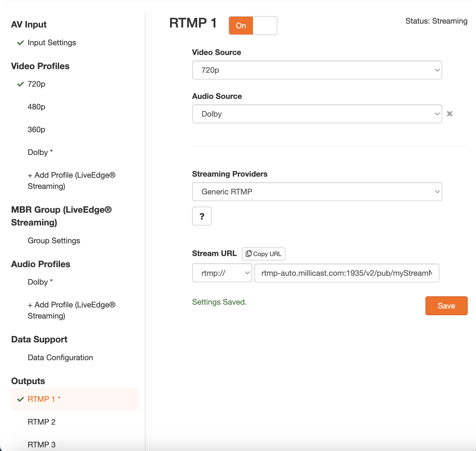
Task: Open Input Settings in the sidebar
Action: [x=52, y=43]
